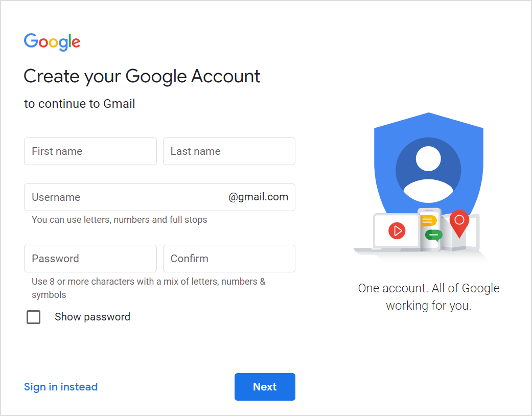Screen dimensions: 532x416
Task: Click the Next button
Action: pos(265,387)
